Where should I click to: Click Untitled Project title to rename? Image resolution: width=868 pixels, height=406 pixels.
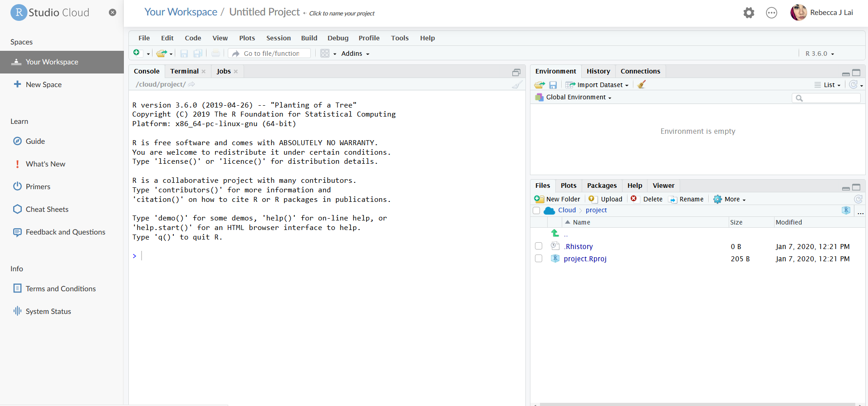[x=265, y=12]
